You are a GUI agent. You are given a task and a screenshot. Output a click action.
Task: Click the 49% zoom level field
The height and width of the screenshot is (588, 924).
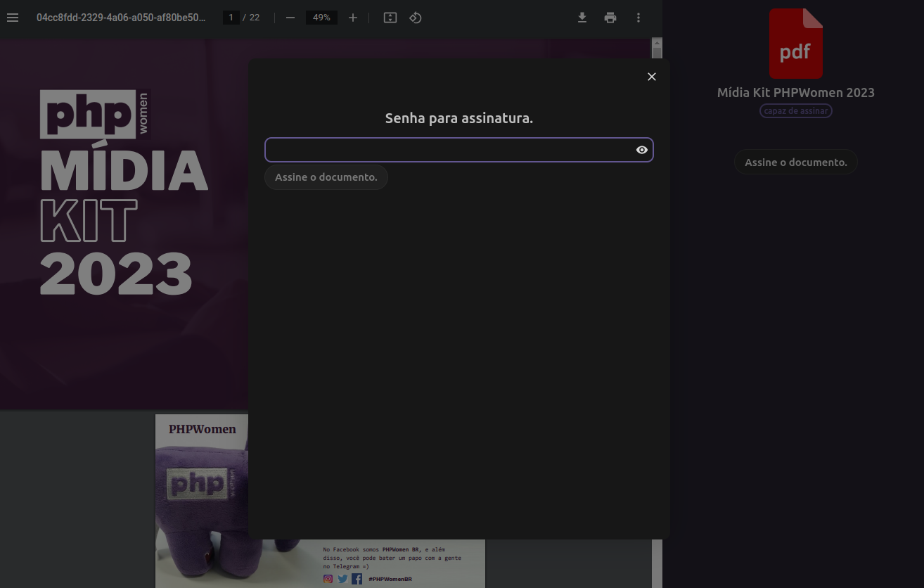point(321,18)
